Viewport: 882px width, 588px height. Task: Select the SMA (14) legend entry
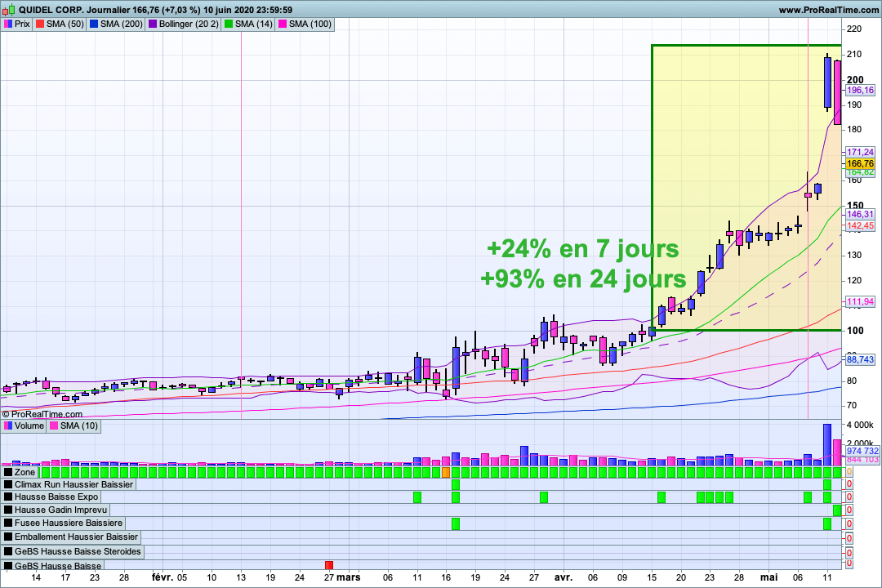pyautogui.click(x=248, y=24)
